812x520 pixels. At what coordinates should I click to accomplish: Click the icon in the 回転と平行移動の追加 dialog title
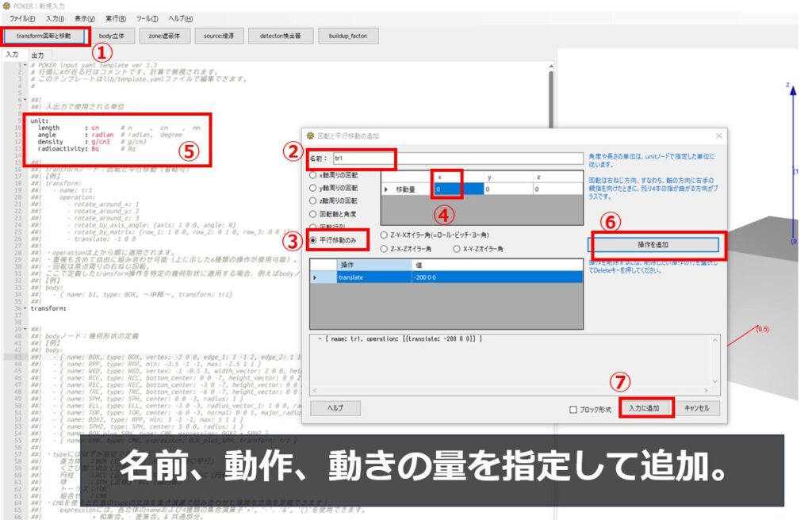[310, 136]
